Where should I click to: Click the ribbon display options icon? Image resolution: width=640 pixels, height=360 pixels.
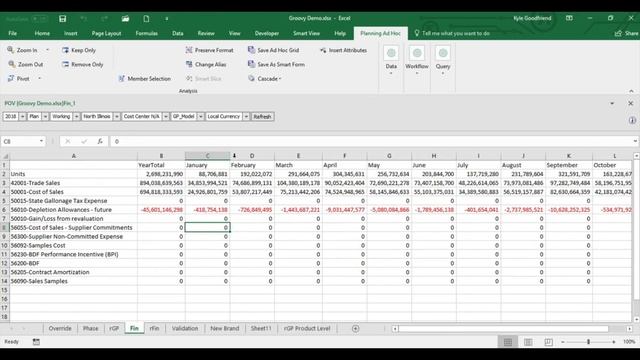pyautogui.click(x=569, y=18)
